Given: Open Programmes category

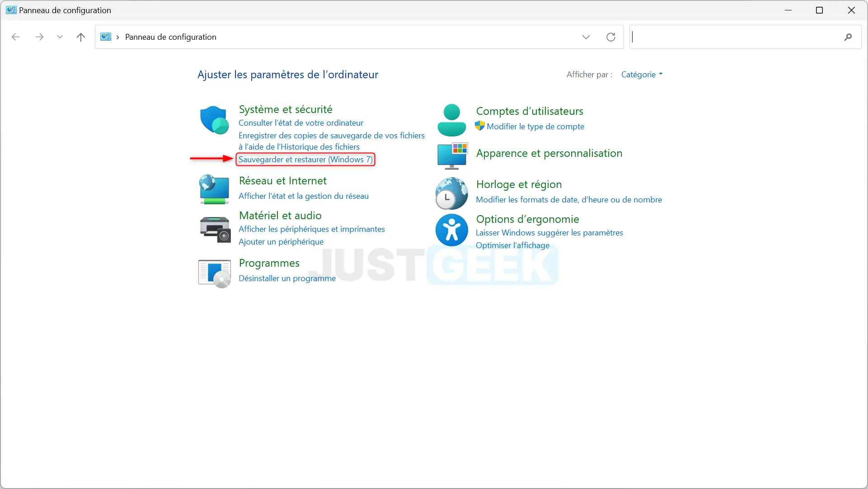Looking at the screenshot, I should (x=269, y=263).
